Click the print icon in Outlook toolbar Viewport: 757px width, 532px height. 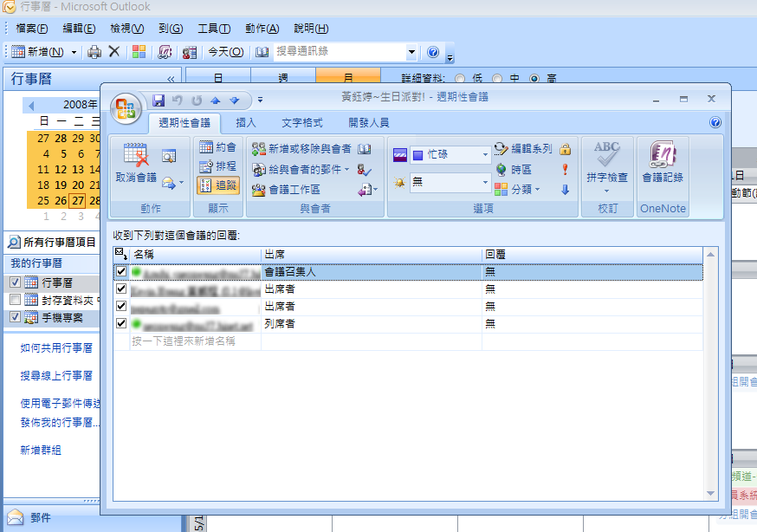(x=94, y=52)
